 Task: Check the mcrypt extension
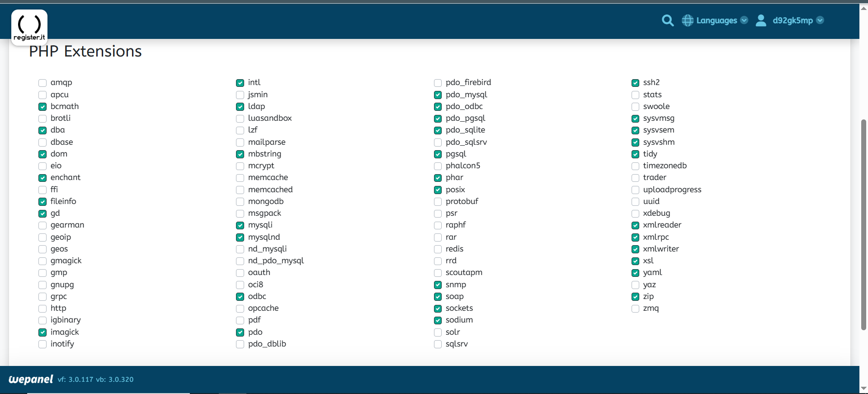[x=240, y=166]
